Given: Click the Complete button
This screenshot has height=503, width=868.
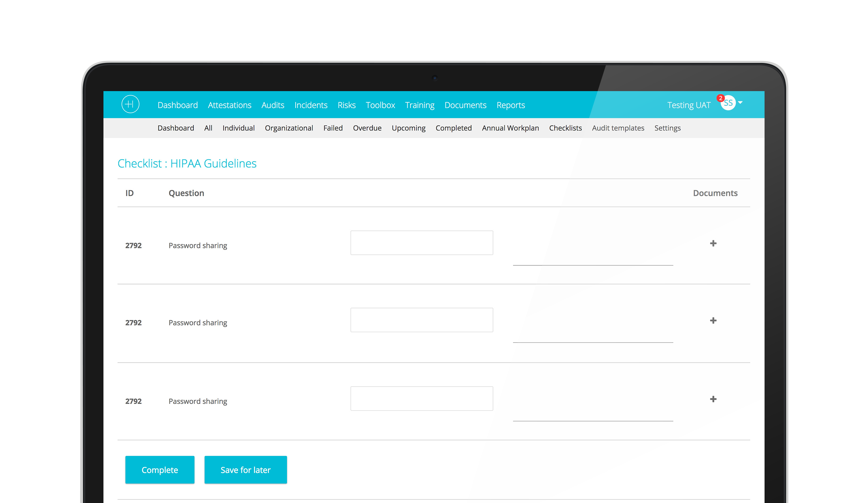Looking at the screenshot, I should (x=160, y=470).
